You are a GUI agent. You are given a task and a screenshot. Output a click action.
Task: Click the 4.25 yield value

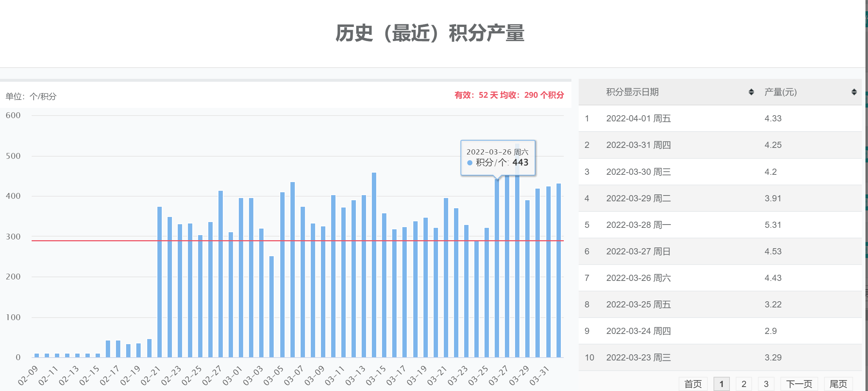[x=773, y=145]
